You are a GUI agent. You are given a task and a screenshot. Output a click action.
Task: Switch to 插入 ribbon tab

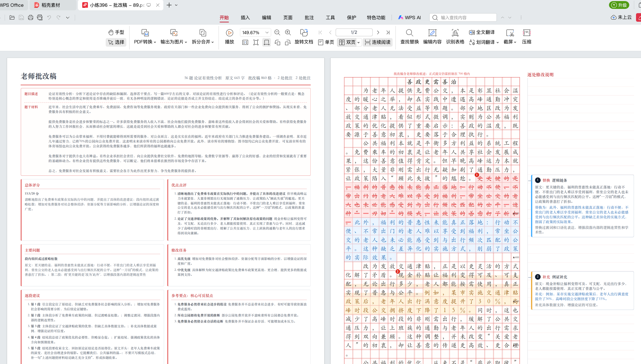(x=245, y=17)
